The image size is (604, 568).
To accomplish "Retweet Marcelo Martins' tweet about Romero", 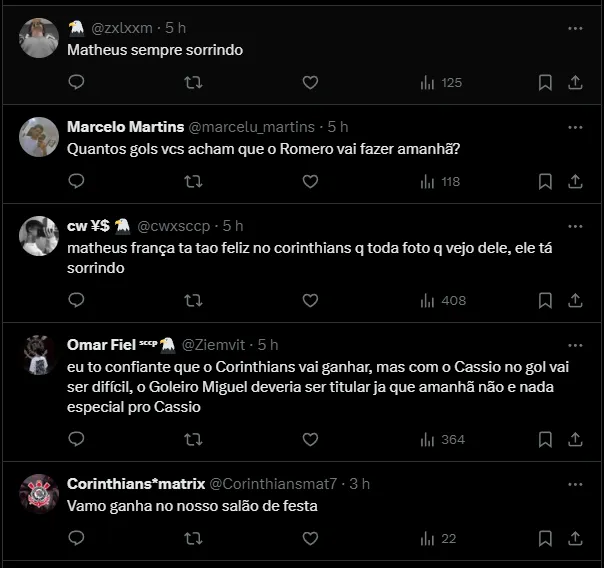I will (194, 181).
